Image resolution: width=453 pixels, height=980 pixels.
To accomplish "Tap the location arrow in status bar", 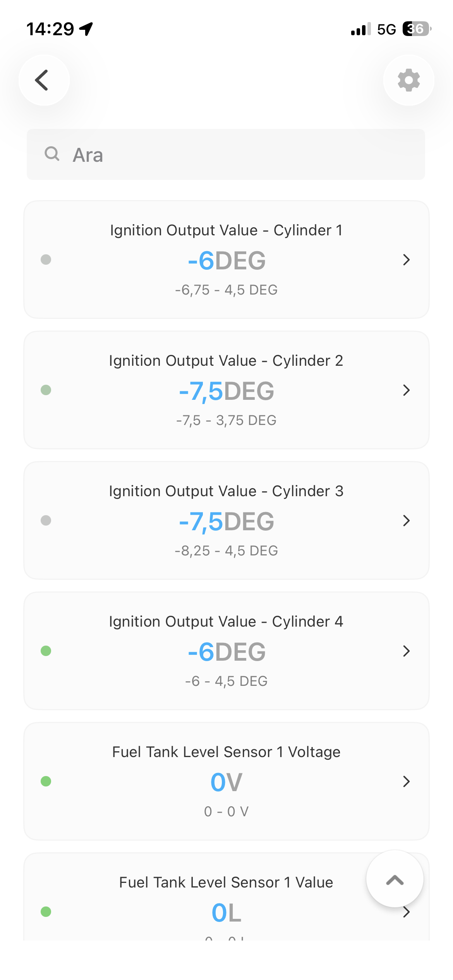I will [86, 29].
